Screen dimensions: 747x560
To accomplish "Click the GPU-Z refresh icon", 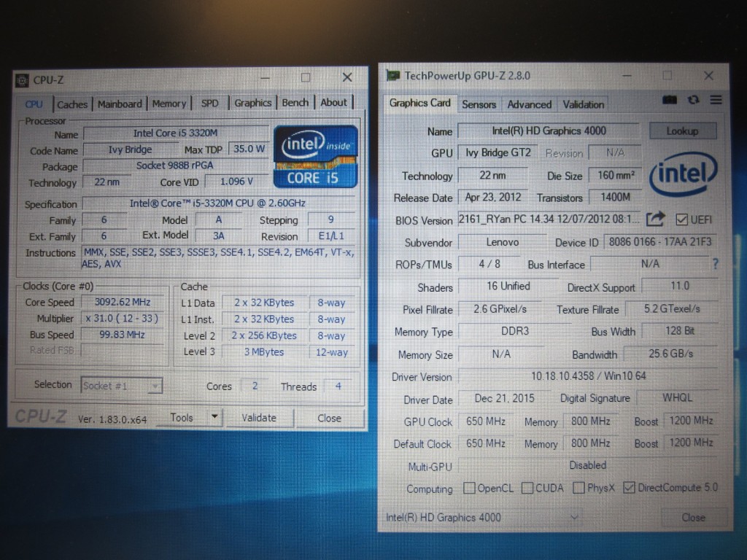I will tap(693, 100).
